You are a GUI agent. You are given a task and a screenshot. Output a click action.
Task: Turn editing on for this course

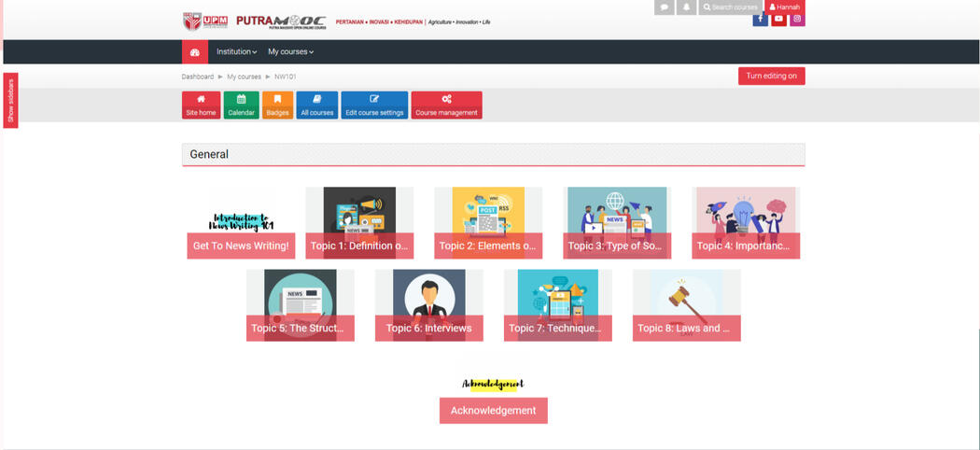tap(771, 76)
